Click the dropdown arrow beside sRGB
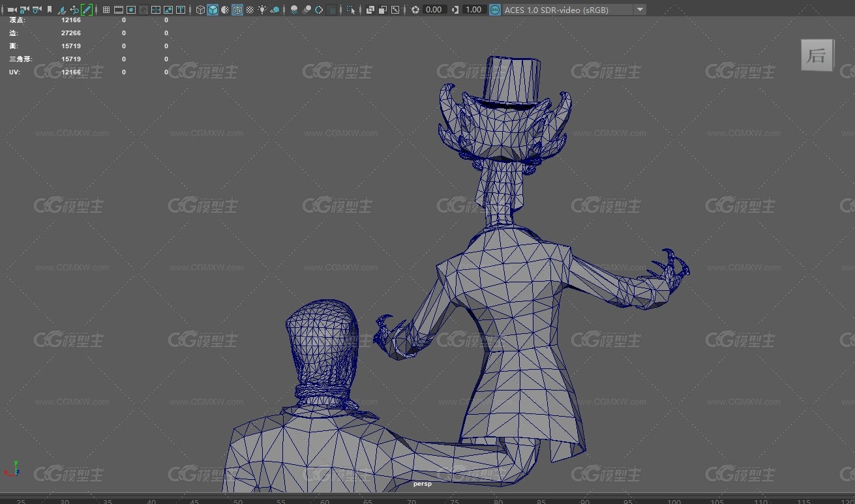 tap(640, 10)
